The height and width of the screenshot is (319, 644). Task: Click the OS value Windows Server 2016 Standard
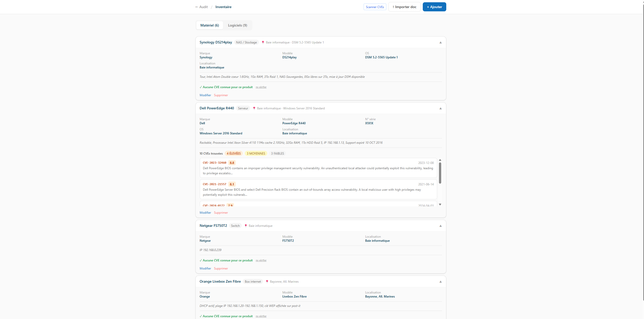(x=221, y=133)
